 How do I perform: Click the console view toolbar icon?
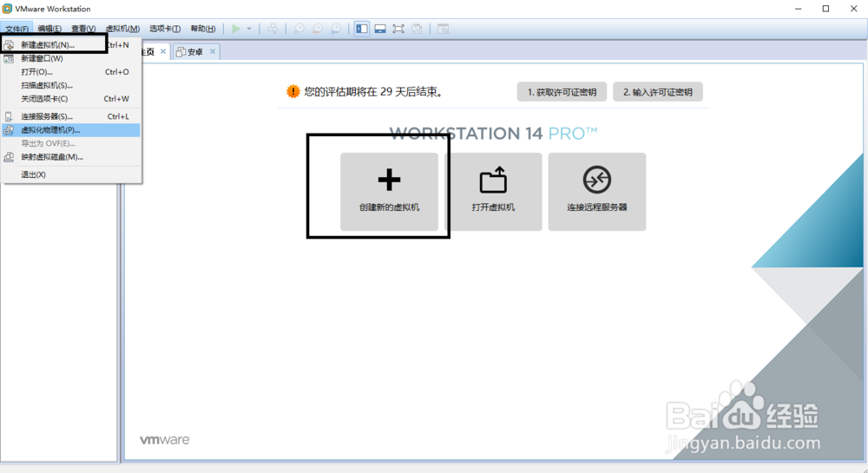pos(443,29)
